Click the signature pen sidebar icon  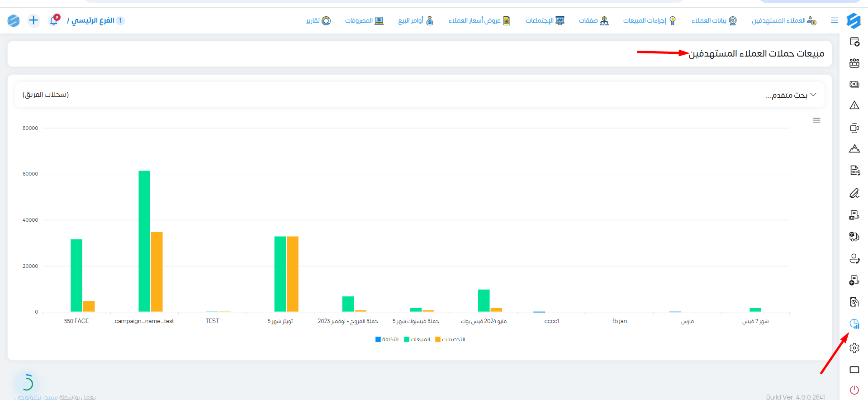[854, 193]
